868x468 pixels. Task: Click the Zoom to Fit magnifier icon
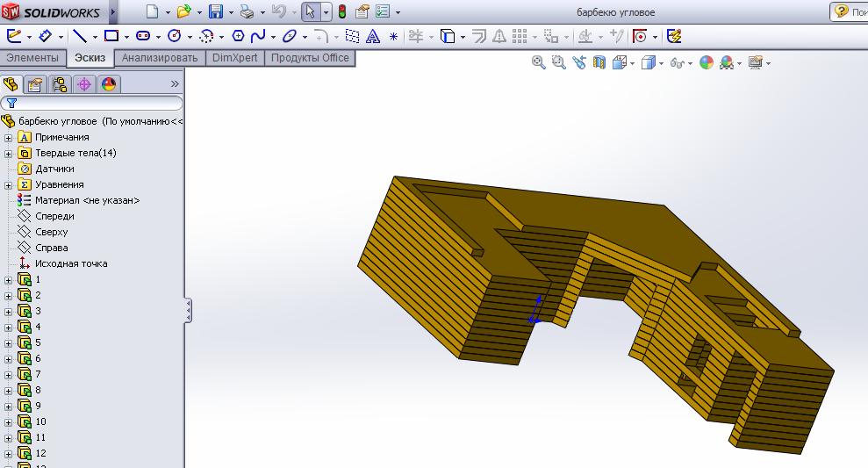tap(539, 62)
